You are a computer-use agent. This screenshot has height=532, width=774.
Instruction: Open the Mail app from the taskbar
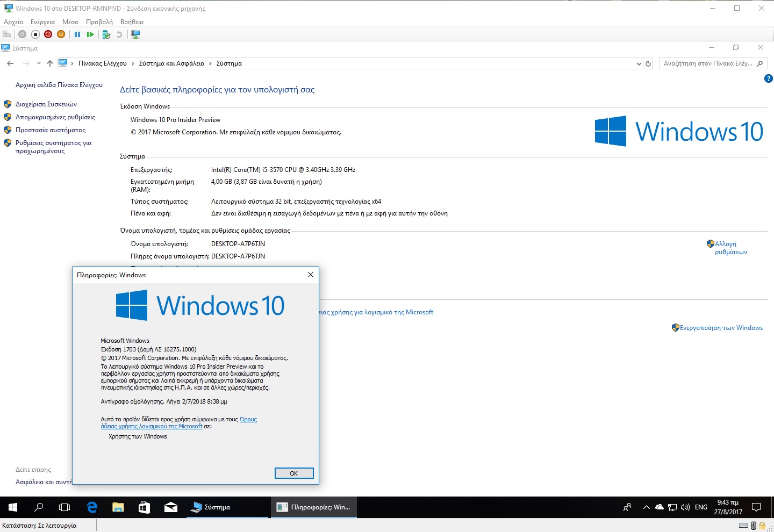(x=171, y=507)
